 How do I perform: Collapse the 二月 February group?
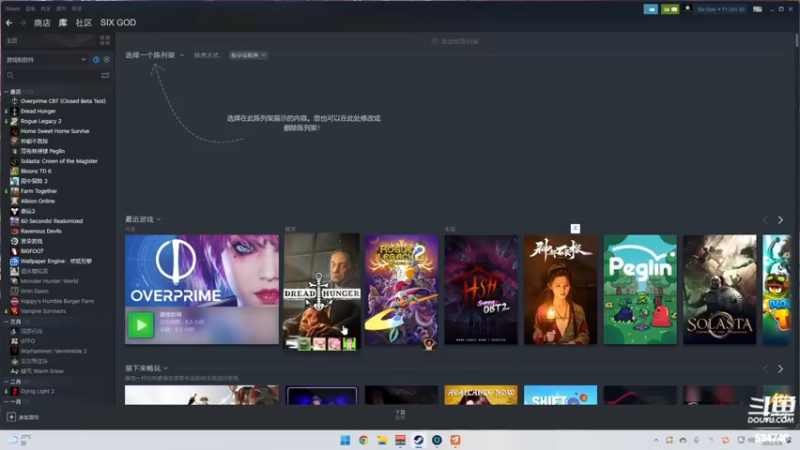click(6, 382)
